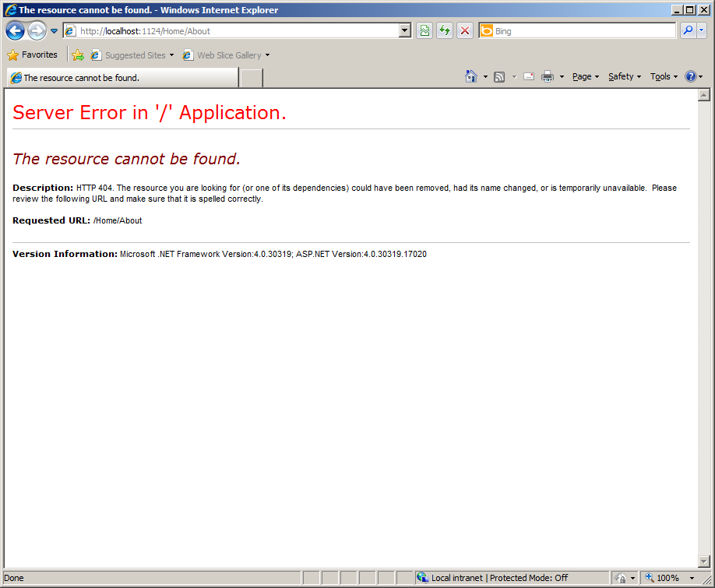The height and width of the screenshot is (588, 715).
Task: Open Web Slice Gallery
Action: click(222, 55)
